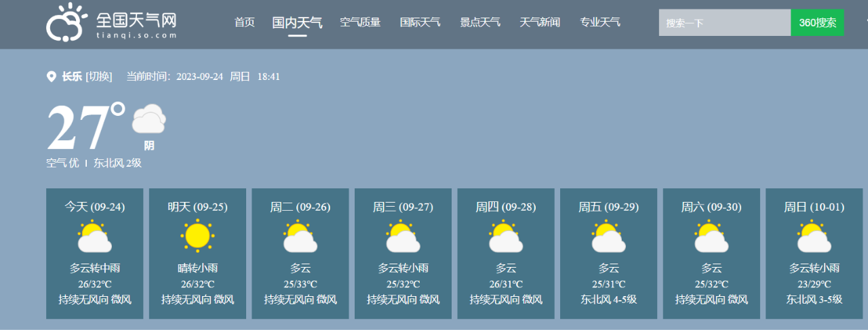The width and height of the screenshot is (868, 330).
Task: Click the 周四 (09-28) card heading
Action: (506, 207)
